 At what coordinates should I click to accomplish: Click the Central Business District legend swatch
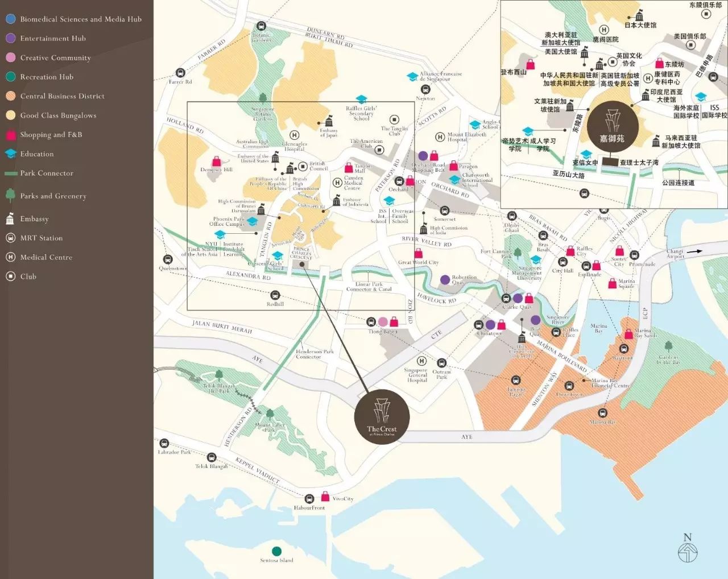point(10,96)
